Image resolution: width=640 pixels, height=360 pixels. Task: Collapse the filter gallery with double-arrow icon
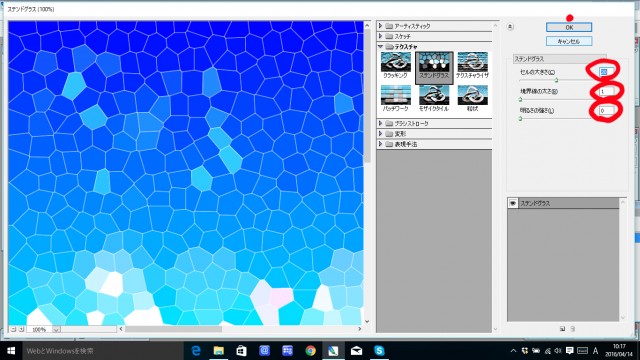tap(510, 27)
